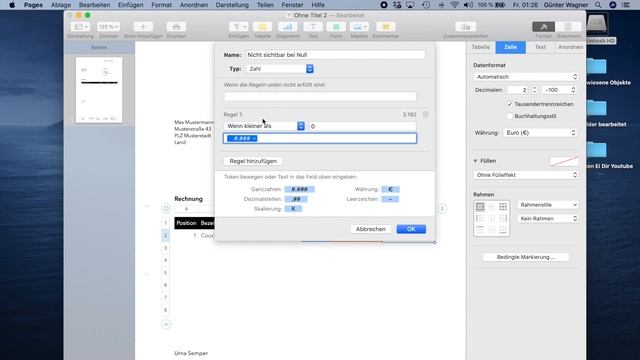Click the Leerzeichen token
The width and height of the screenshot is (640, 360).
pos(390,199)
